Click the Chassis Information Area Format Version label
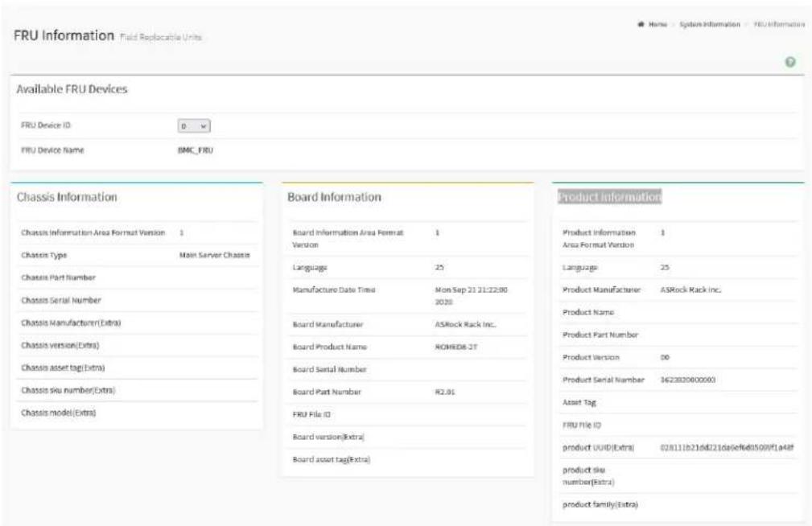Viewport: 812px width, 526px height. pyautogui.click(x=93, y=233)
